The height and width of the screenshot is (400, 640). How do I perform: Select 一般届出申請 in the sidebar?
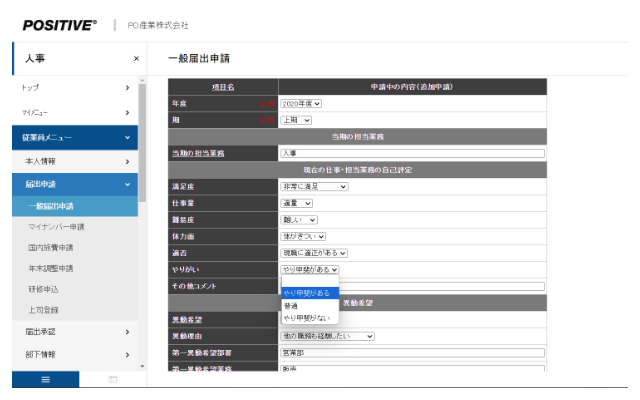(x=75, y=206)
